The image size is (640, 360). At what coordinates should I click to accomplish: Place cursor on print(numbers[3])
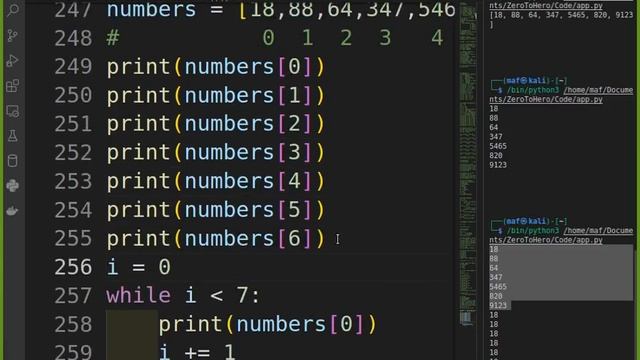216,153
